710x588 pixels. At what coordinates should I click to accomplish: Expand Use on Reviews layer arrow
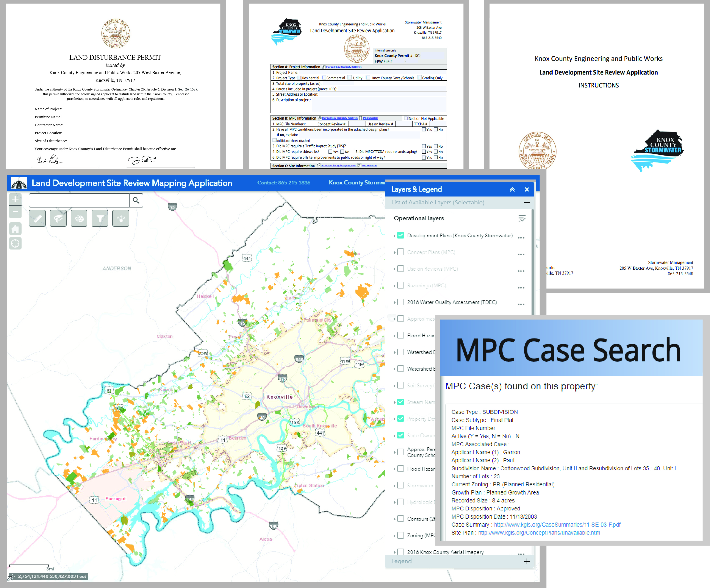tap(395, 269)
